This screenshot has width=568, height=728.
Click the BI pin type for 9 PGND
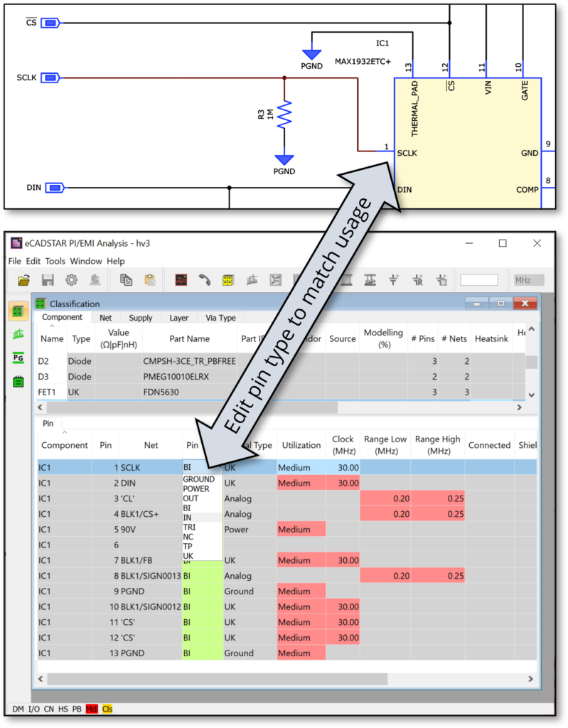[x=202, y=591]
